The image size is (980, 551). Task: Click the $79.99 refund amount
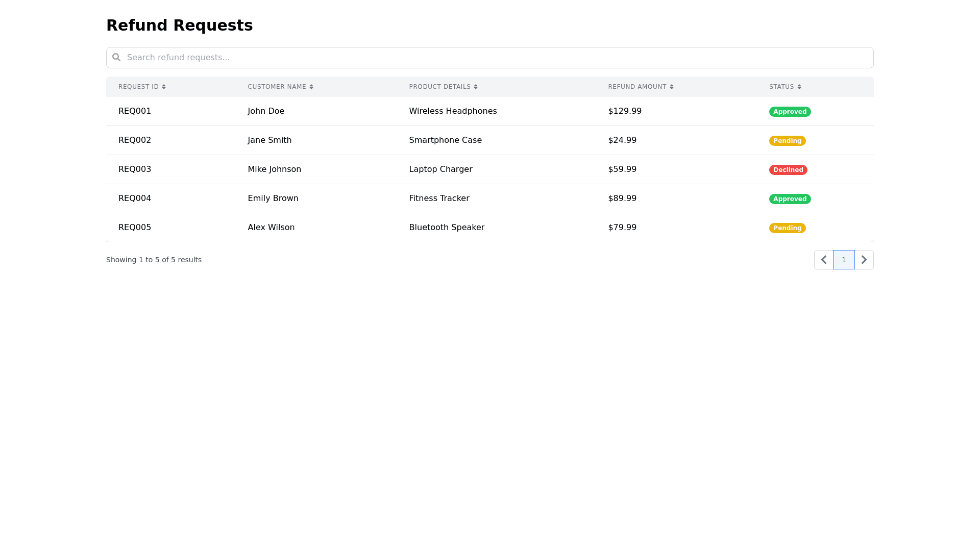click(622, 228)
